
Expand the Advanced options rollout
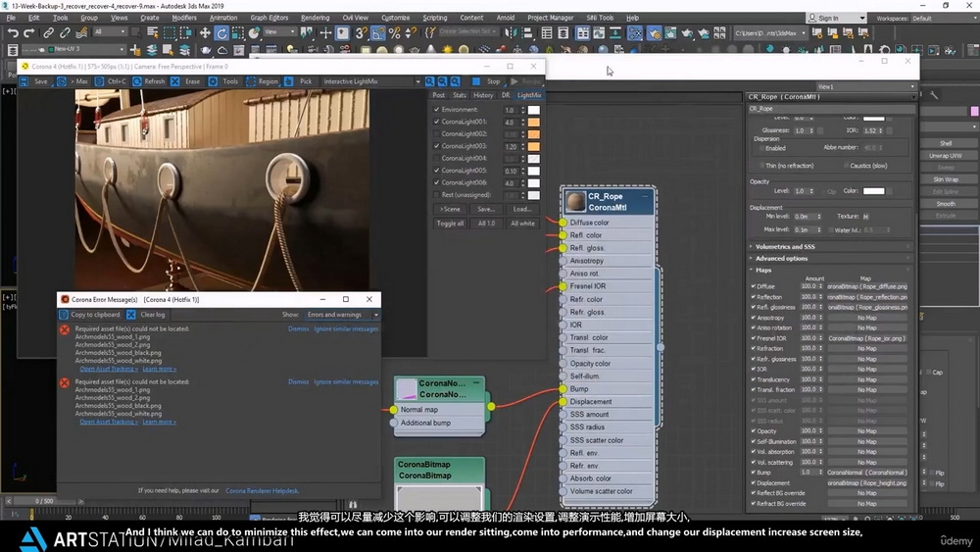tap(831, 258)
